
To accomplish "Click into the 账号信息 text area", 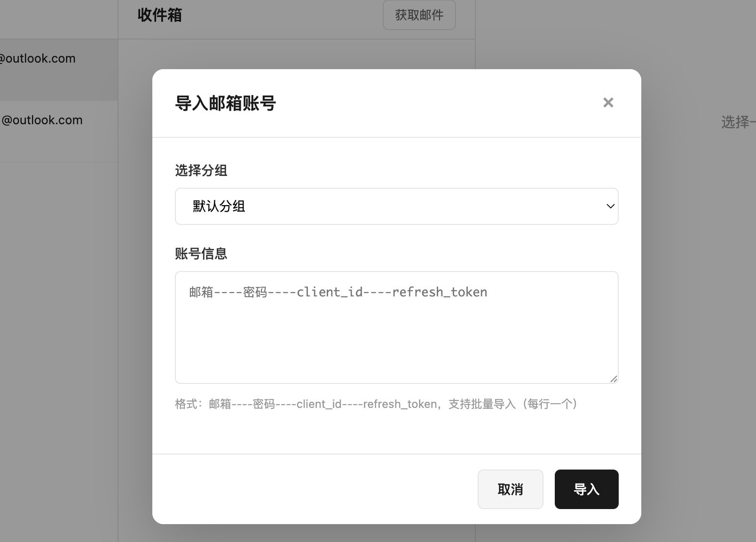I will pyautogui.click(x=396, y=327).
